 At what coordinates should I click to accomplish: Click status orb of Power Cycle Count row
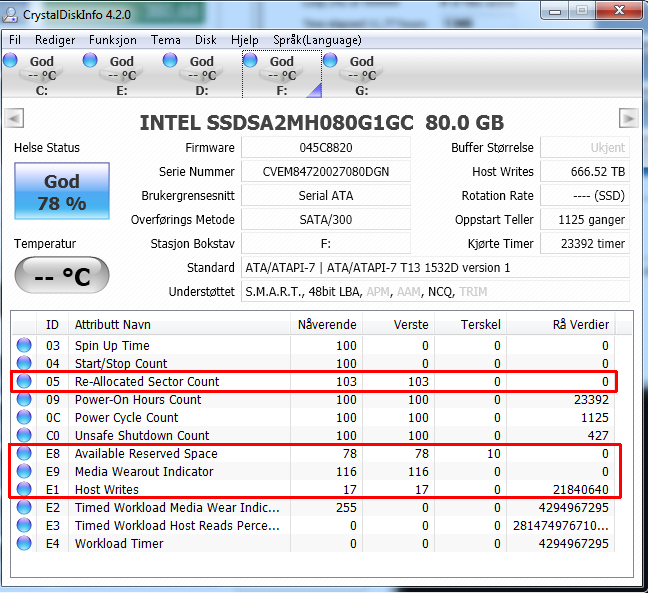24,417
